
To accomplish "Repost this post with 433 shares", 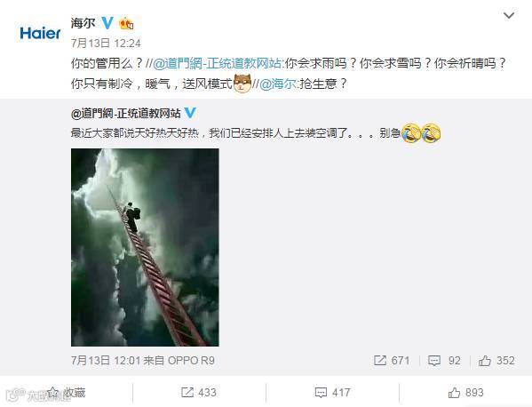I will pos(199,393).
